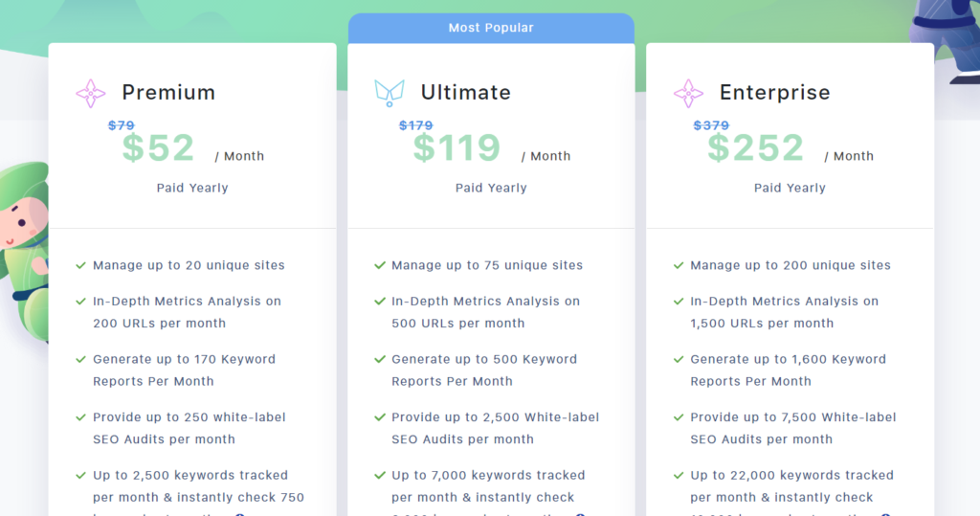Click Paid Yearly text under Enterprise price
The image size is (980, 516).
click(790, 188)
